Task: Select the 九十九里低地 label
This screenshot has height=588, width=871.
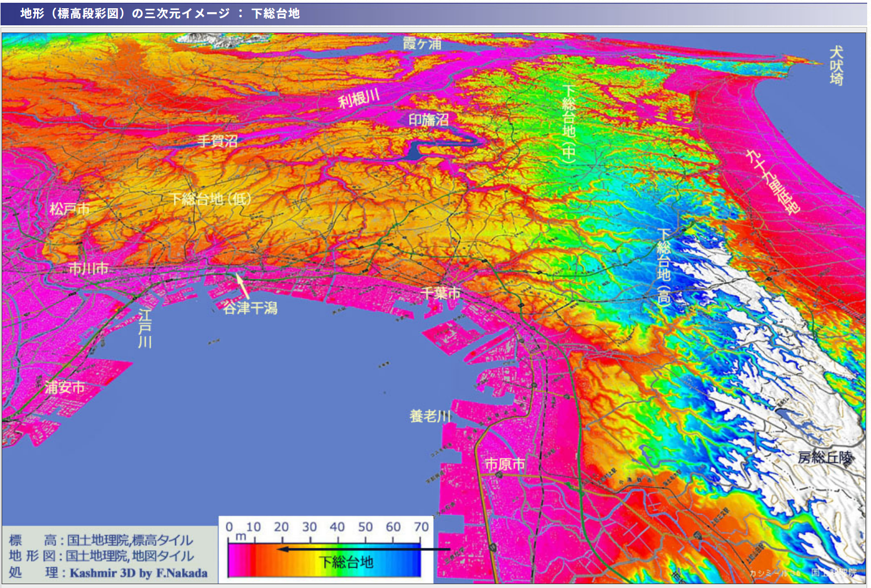Action: click(772, 181)
